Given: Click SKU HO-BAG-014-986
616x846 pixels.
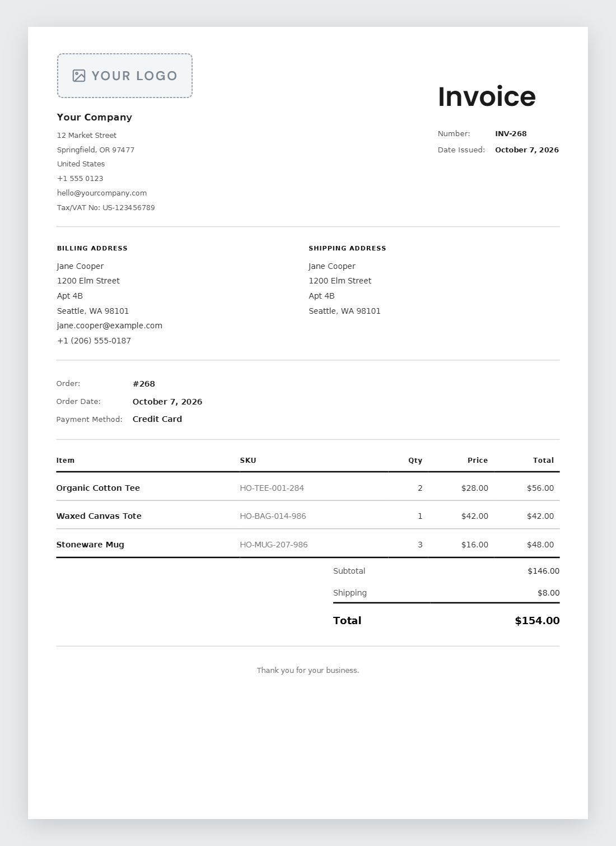Looking at the screenshot, I should click(273, 516).
